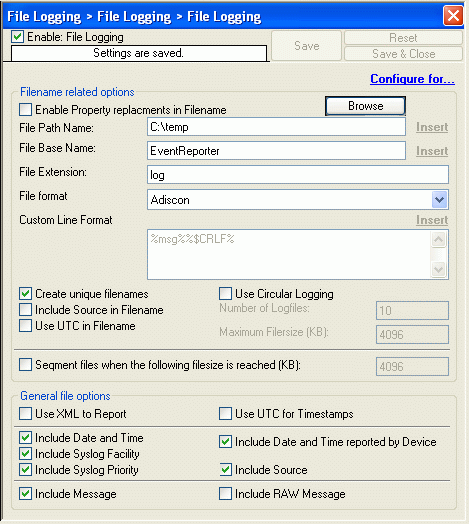Select the Adiscon file format combo box
Image resolution: width=469 pixels, height=524 pixels.
[x=298, y=200]
